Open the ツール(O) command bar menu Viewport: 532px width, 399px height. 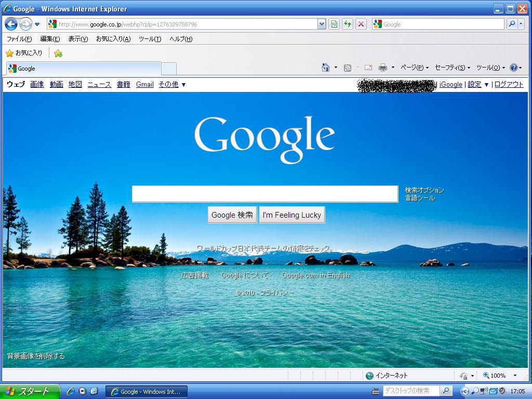tap(490, 68)
